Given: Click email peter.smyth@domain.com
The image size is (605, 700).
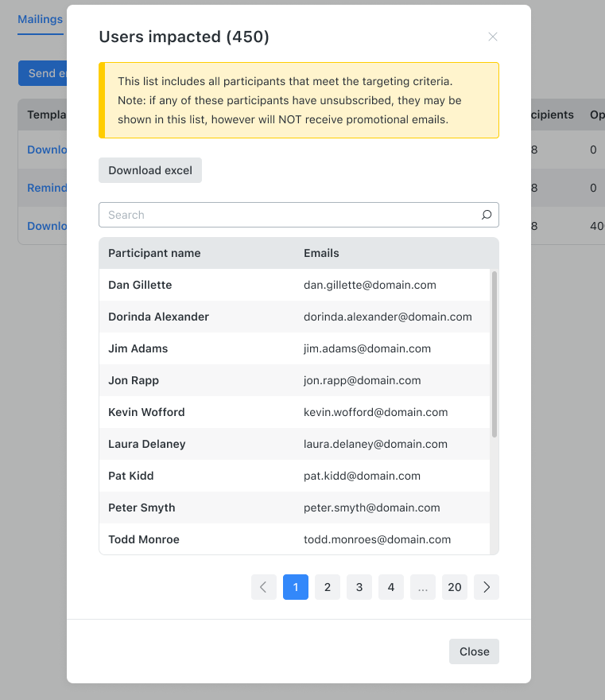Looking at the screenshot, I should 371,507.
